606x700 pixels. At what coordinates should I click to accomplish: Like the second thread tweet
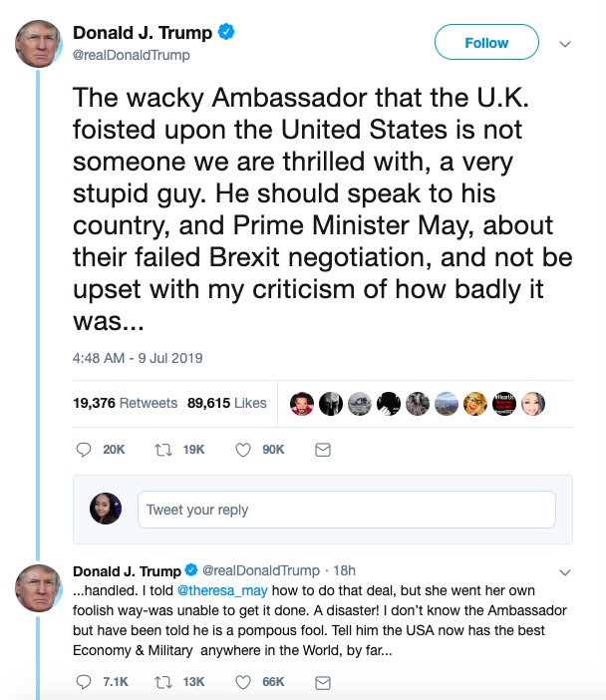242,681
